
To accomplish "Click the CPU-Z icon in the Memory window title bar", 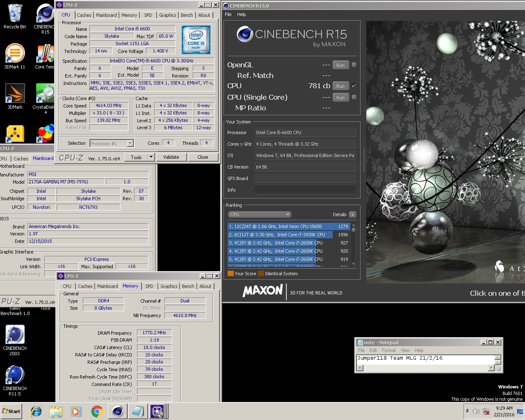I will 61,276.
